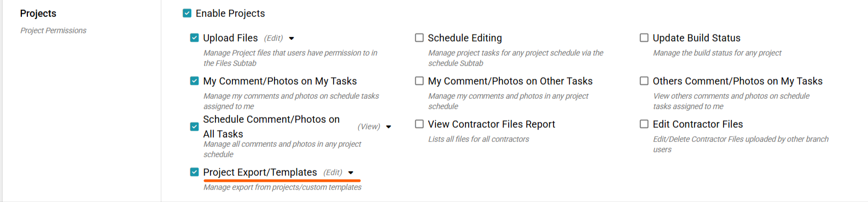Click the Schedule Editing label text
This screenshot has height=202, width=868.
pos(465,38)
